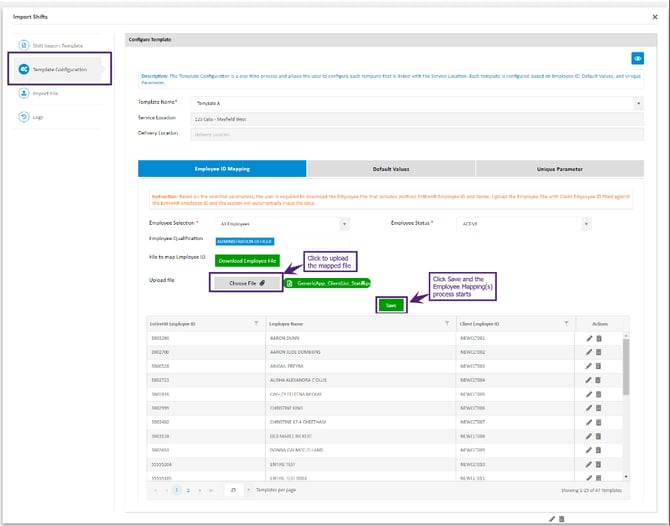
Task: Jump to last page in pagination
Action: tap(211, 490)
